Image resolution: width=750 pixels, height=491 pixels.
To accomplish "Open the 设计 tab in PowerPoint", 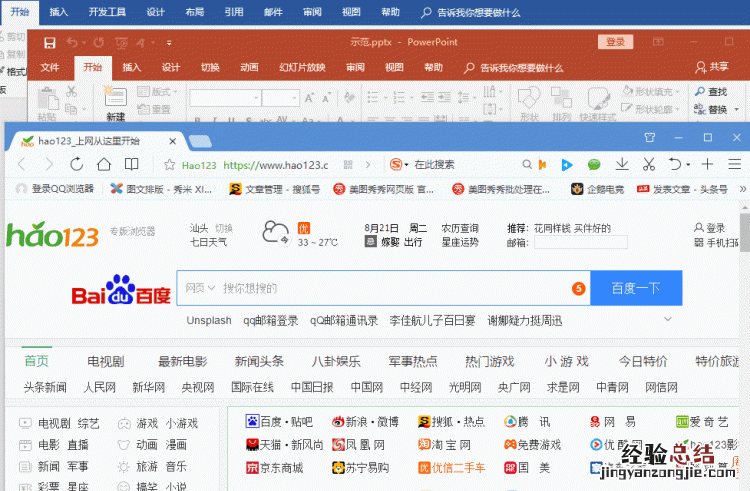I will click(x=171, y=67).
